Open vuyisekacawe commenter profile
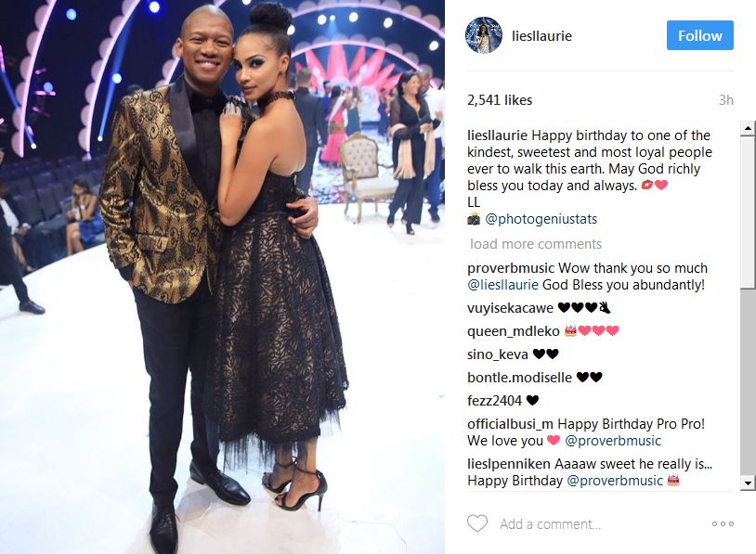756x554 pixels. pyautogui.click(x=510, y=308)
